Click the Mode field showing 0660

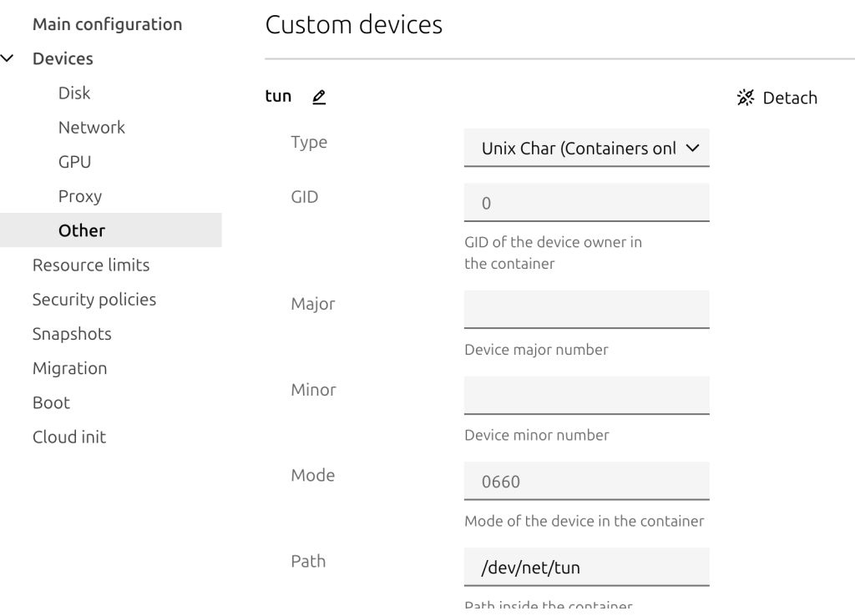coord(586,481)
